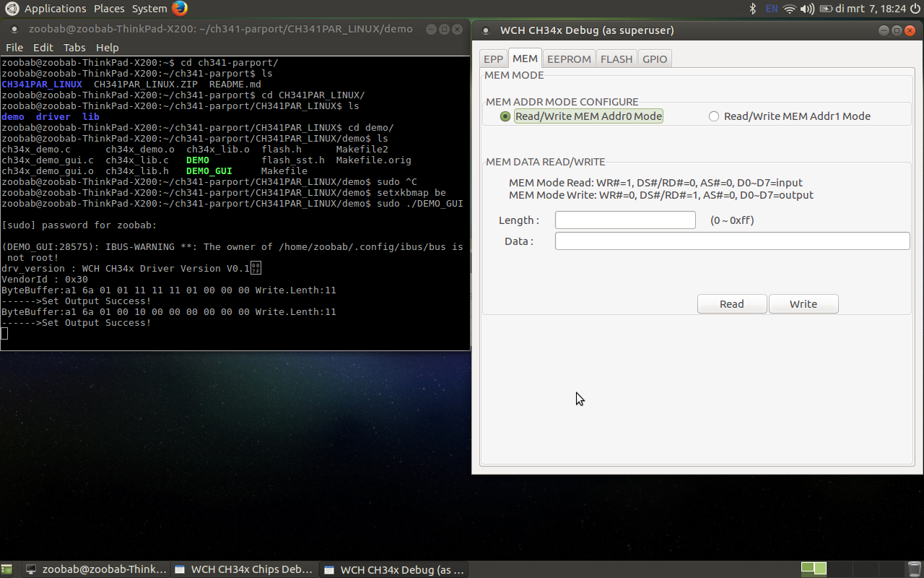The width and height of the screenshot is (924, 578).
Task: Switch to WCH CH34x Chips Deb taskbar window
Action: pyautogui.click(x=244, y=569)
